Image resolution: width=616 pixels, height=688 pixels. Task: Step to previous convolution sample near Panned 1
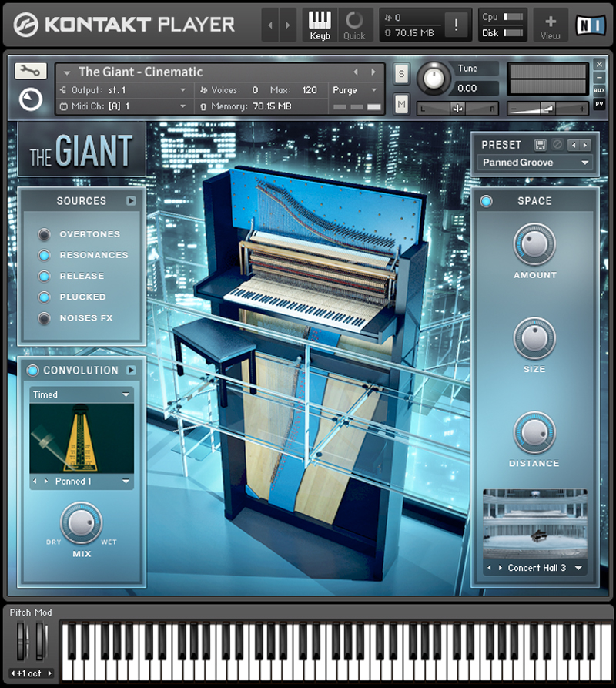[x=35, y=481]
